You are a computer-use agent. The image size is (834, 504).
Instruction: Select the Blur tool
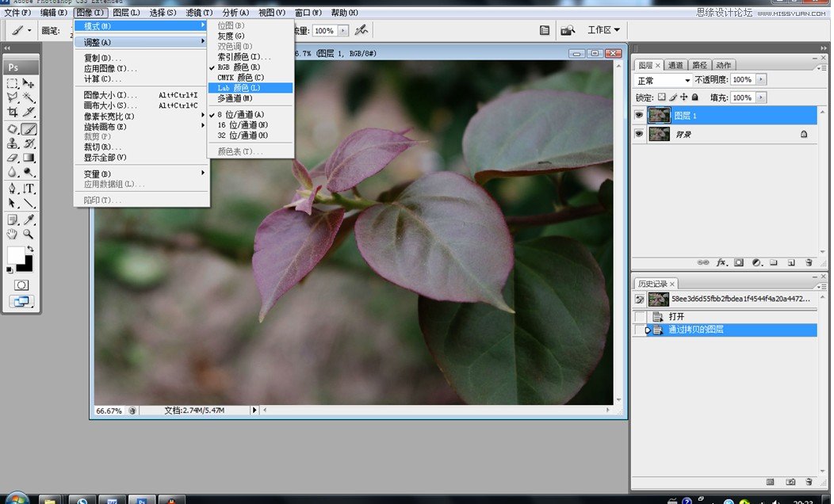(12, 172)
